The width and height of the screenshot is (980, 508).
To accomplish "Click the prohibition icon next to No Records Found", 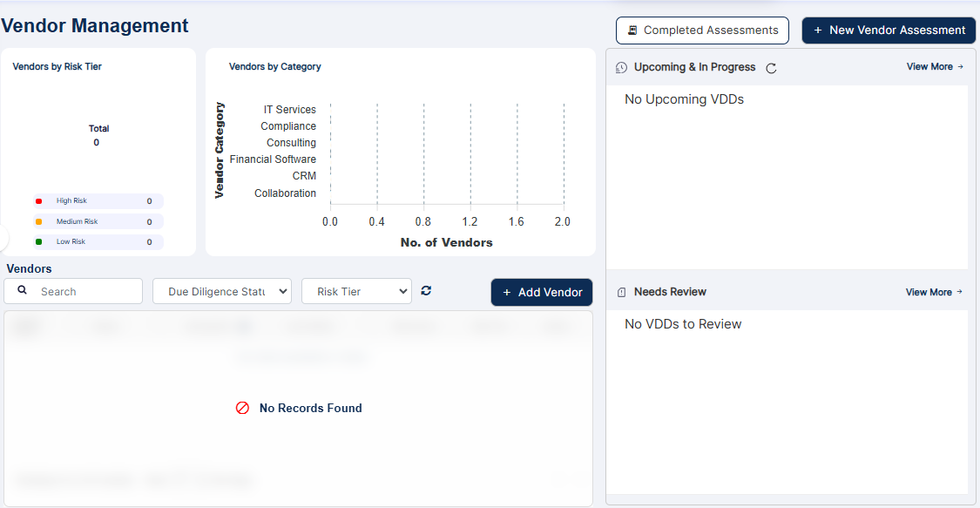I will click(x=242, y=407).
